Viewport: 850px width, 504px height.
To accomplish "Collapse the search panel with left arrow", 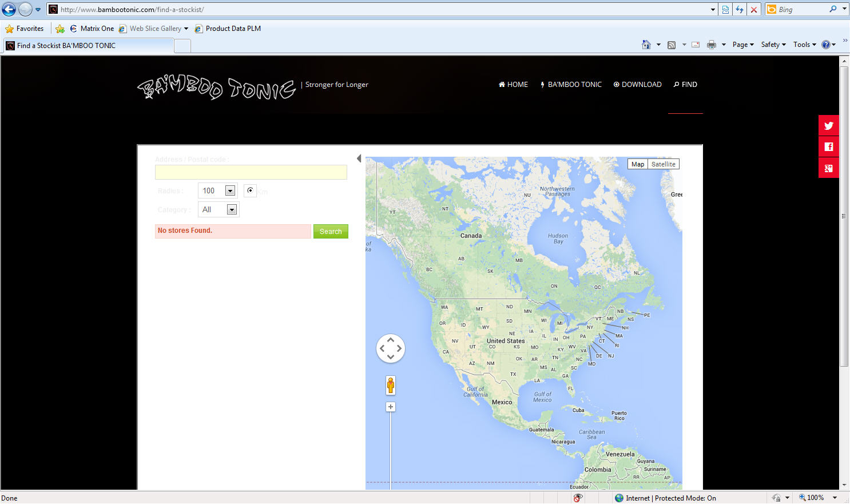I will tap(359, 159).
